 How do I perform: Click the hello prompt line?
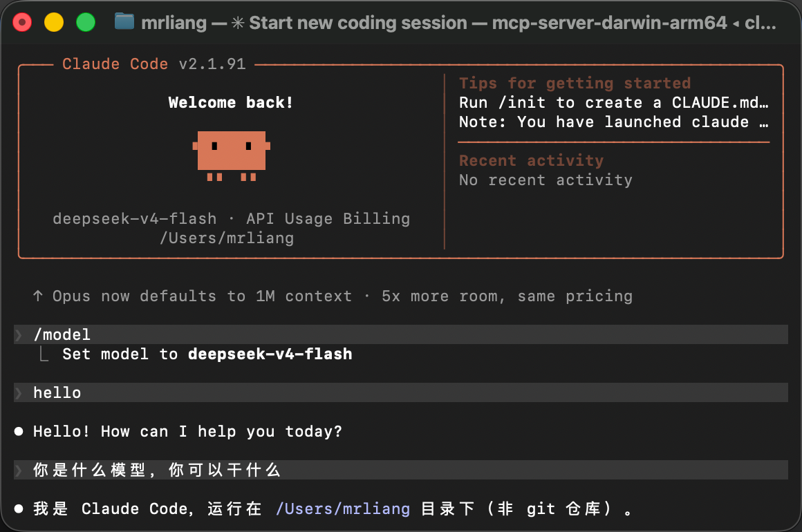coord(401,393)
